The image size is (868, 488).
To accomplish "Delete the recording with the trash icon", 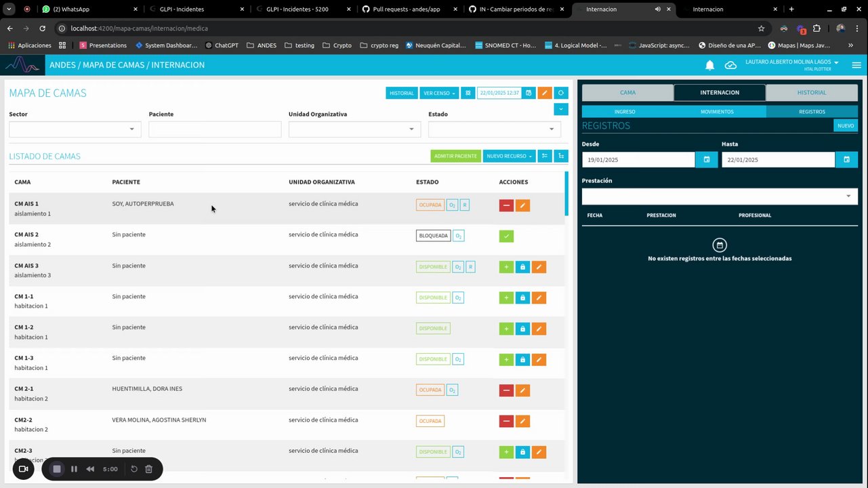I will pos(149,469).
